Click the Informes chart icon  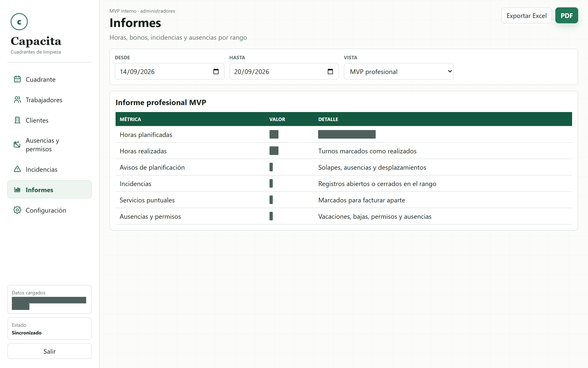pos(17,190)
